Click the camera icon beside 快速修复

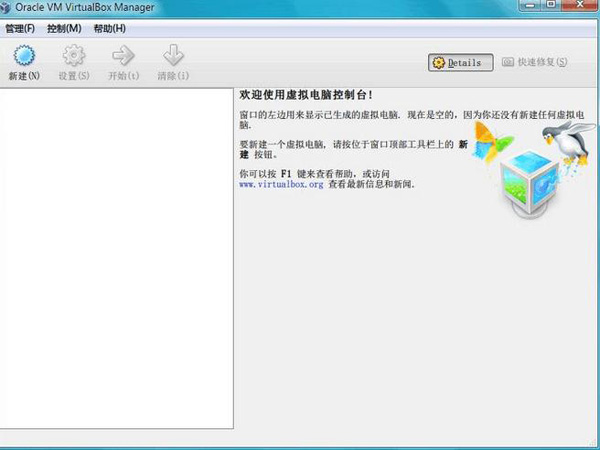tap(508, 62)
